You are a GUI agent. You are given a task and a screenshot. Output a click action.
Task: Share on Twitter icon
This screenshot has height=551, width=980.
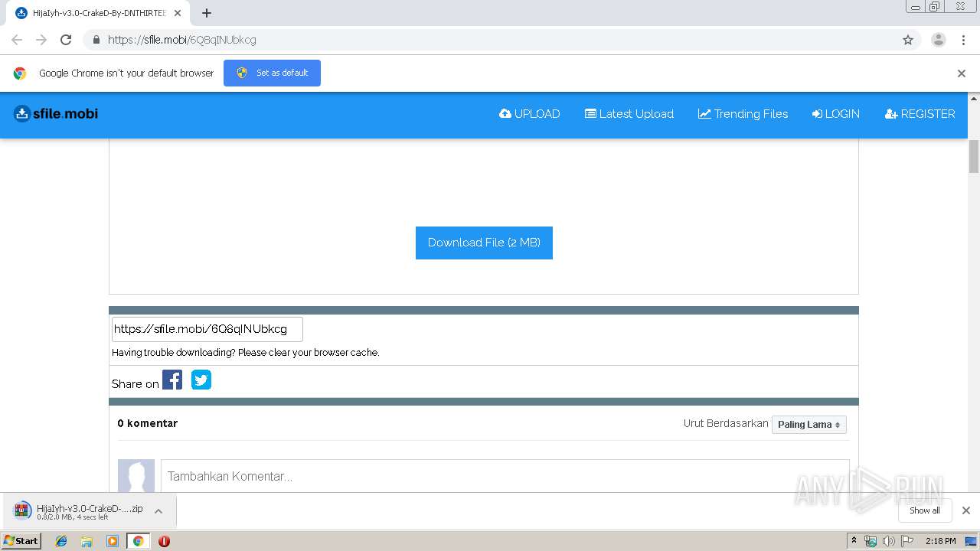(x=201, y=380)
